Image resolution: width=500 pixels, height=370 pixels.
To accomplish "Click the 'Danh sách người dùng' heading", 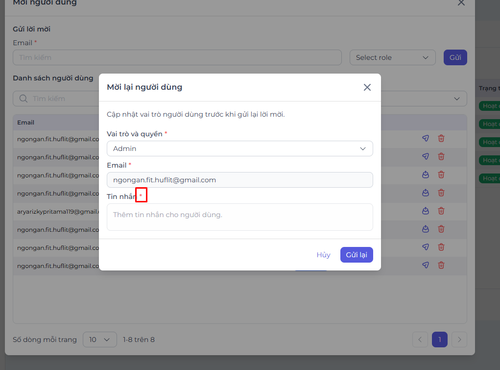I will [x=53, y=78].
